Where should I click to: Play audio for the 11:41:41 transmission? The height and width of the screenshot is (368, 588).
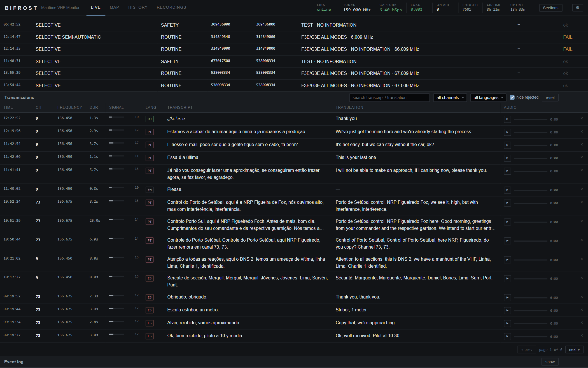pos(507,171)
